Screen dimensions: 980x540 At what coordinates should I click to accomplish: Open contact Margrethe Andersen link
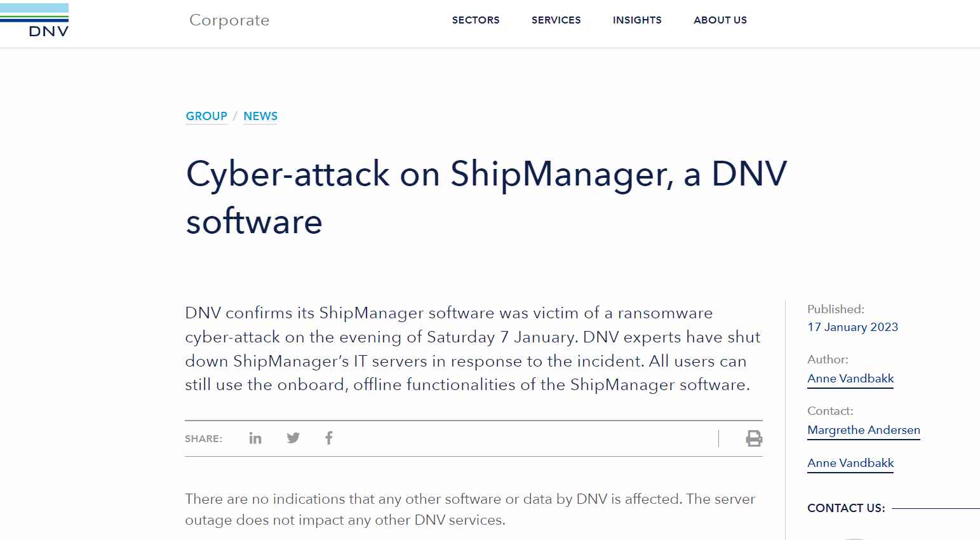coord(864,430)
